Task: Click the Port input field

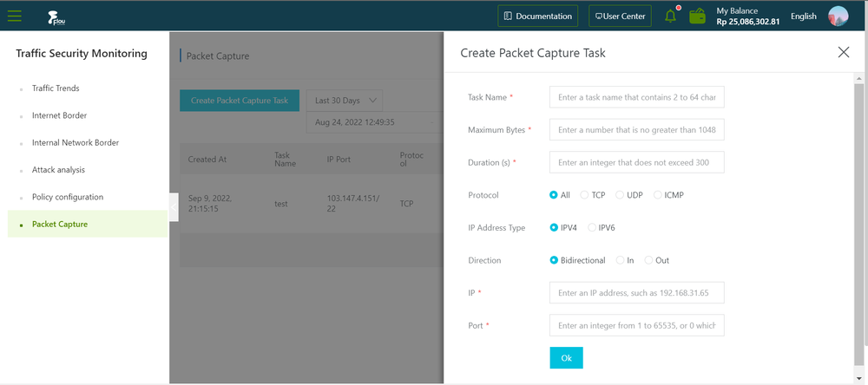Action: [636, 325]
